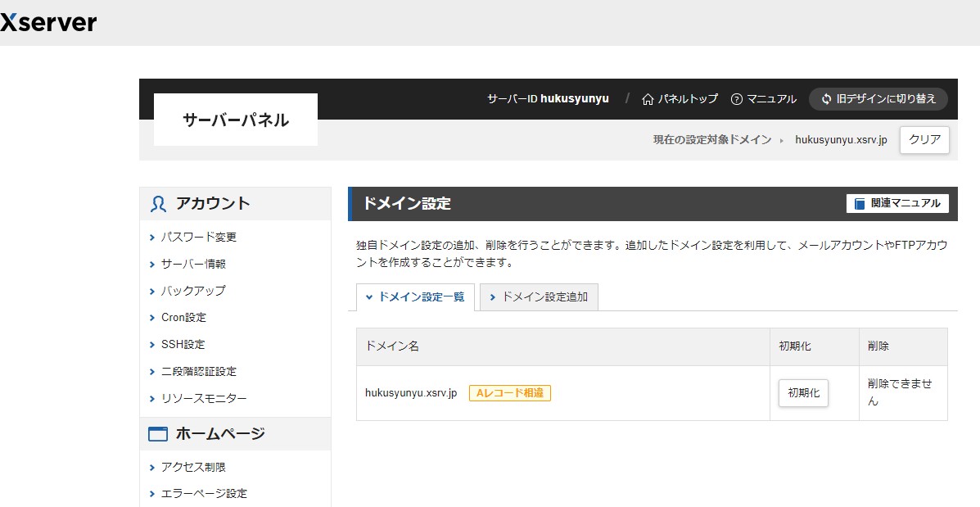Screen dimensions: 980x507
Task: Select the ドメイン設定一覧 tab
Action: coord(415,297)
